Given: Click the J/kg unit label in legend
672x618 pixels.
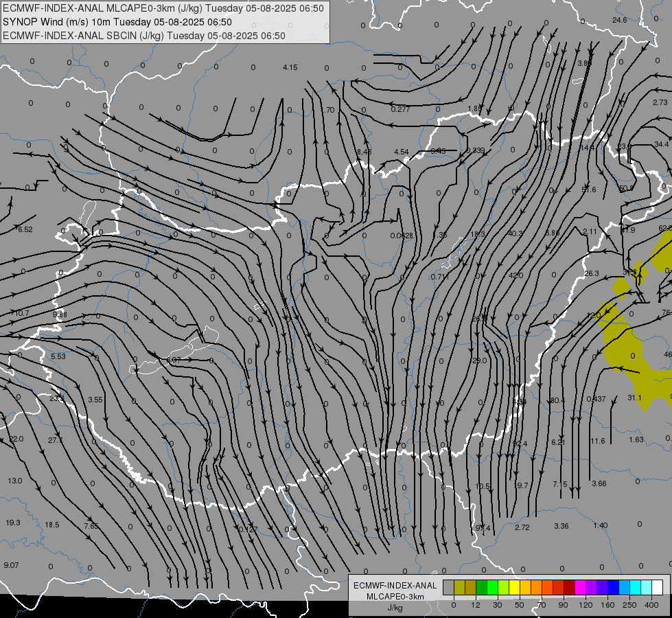Looking at the screenshot, I should pyautogui.click(x=395, y=608).
